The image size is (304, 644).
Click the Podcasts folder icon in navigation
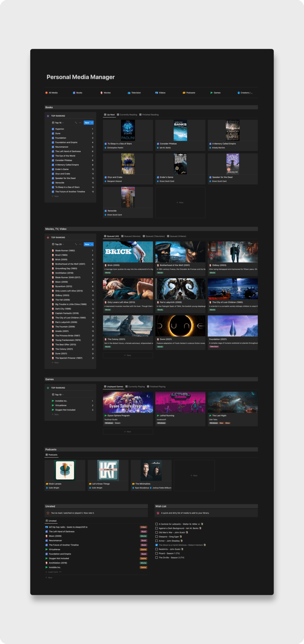click(184, 93)
